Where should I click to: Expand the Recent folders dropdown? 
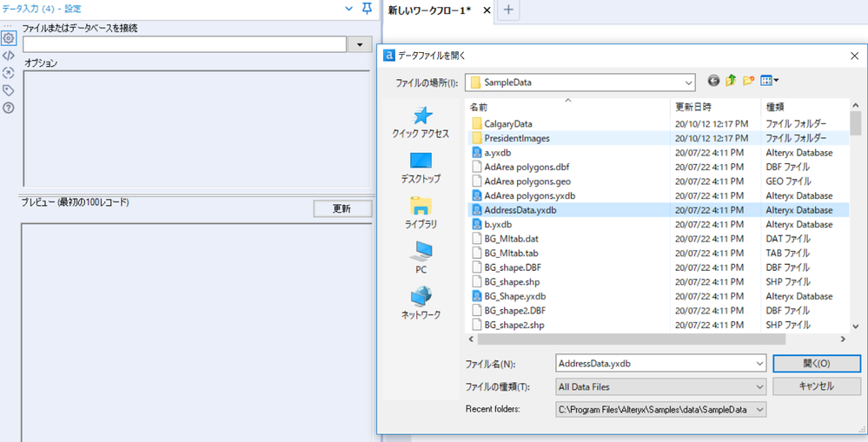click(x=759, y=410)
